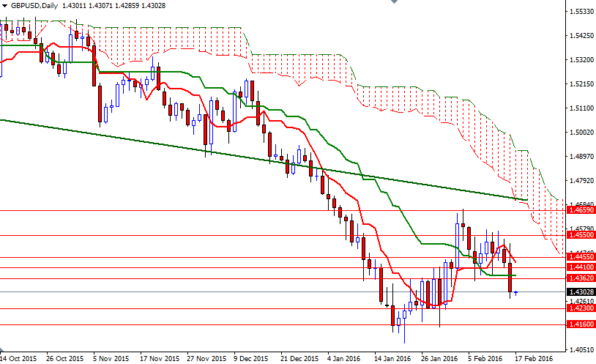Select the red 1.44100 level label
This screenshot has width=596, height=364.
(x=581, y=267)
